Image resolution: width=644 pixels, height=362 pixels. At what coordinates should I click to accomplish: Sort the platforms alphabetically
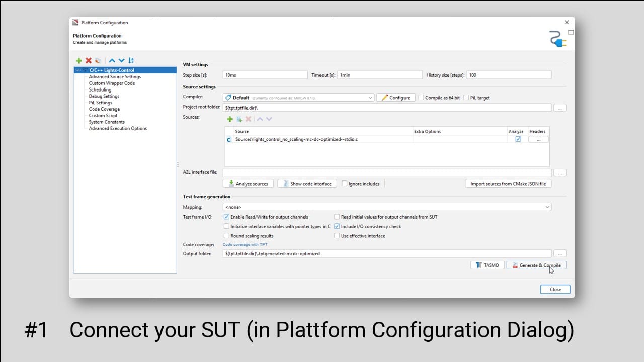click(131, 60)
